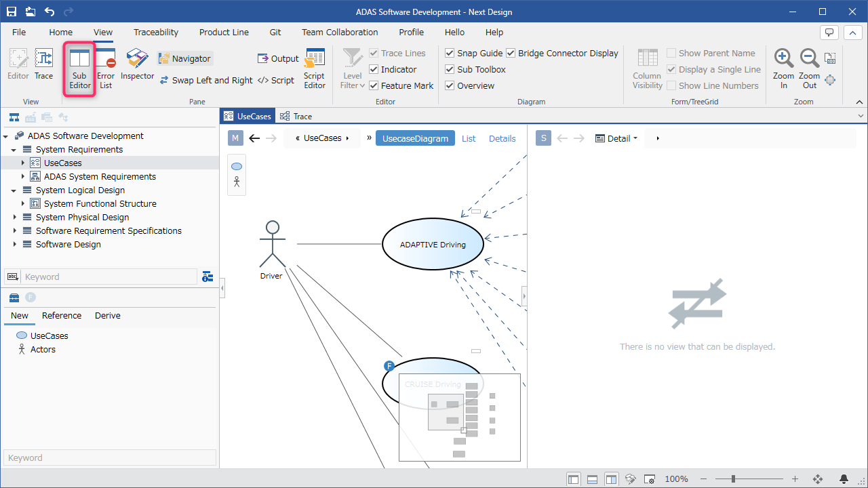Click the toolbox icon above the New tab

(14, 297)
